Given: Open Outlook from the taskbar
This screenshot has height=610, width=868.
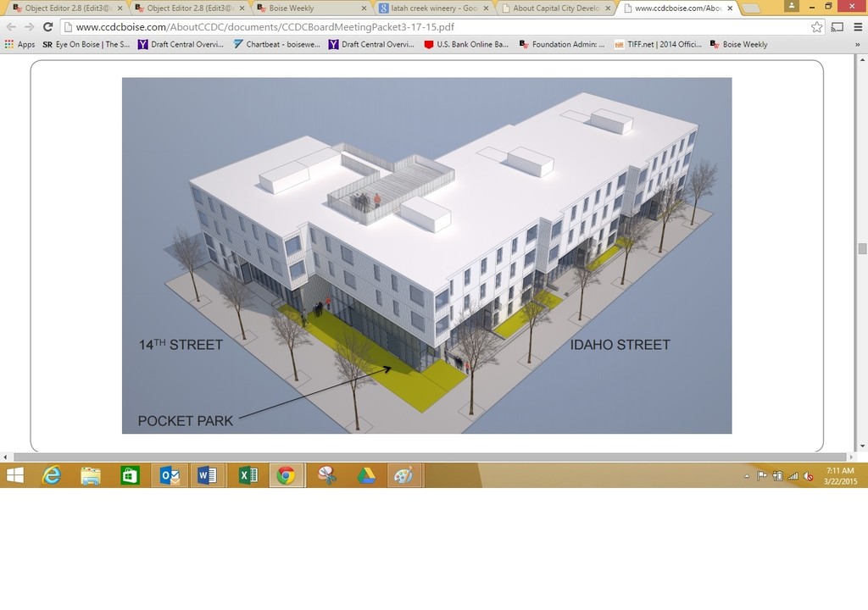Looking at the screenshot, I should click(x=169, y=475).
